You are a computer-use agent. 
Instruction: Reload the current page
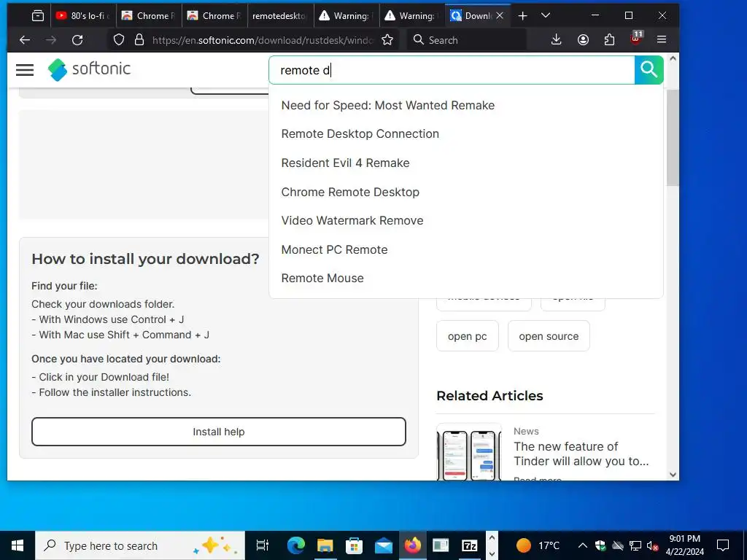pos(77,40)
